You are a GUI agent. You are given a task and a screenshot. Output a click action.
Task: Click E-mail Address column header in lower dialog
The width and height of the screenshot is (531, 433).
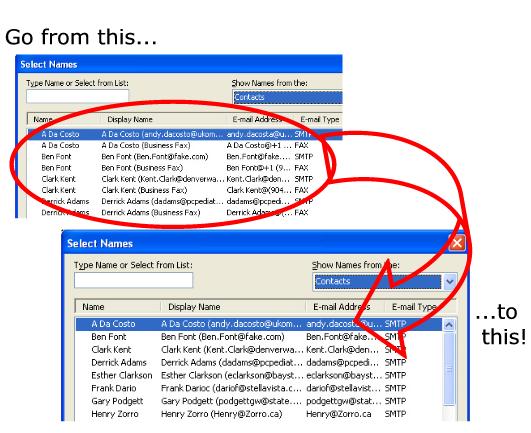pyautogui.click(x=345, y=307)
